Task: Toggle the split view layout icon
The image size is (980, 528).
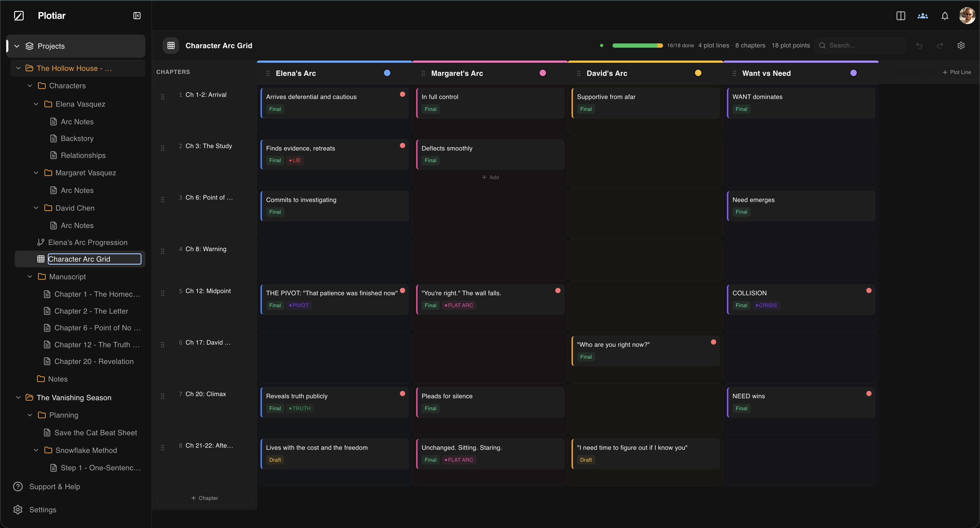Action: coord(900,16)
